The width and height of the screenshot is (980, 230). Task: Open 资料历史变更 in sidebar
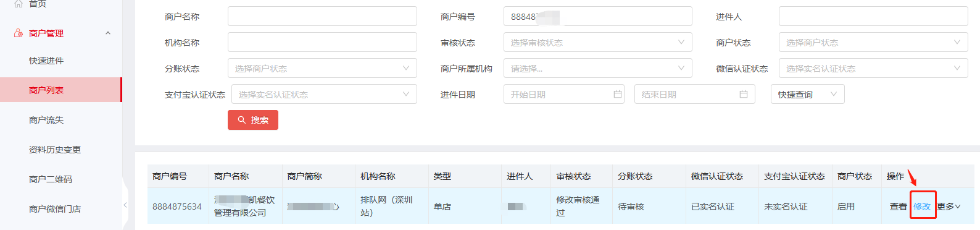55,150
